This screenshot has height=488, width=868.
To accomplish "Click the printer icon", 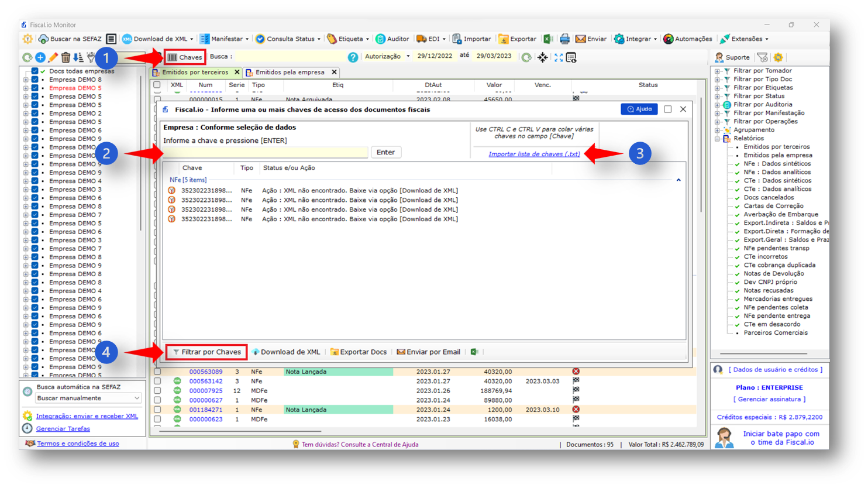I will [x=564, y=39].
